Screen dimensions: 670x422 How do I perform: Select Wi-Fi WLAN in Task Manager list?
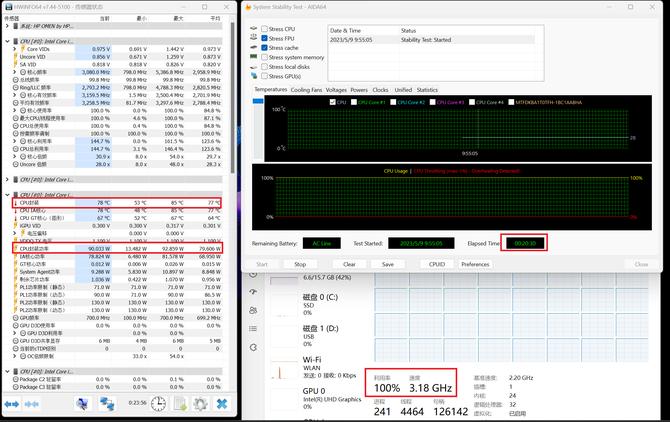[311, 363]
